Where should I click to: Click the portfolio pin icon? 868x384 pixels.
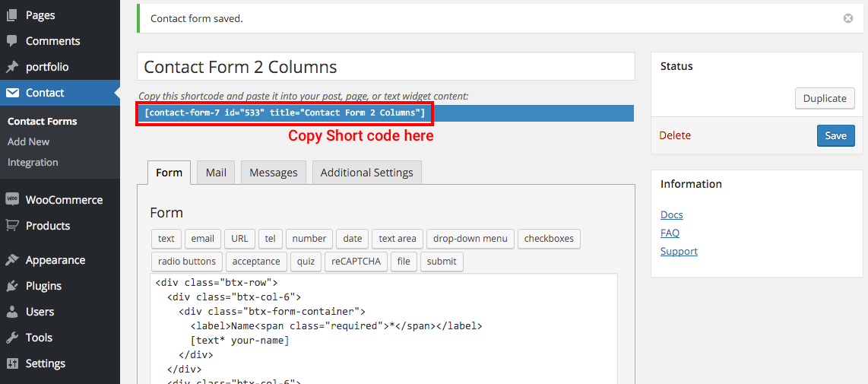click(x=12, y=67)
